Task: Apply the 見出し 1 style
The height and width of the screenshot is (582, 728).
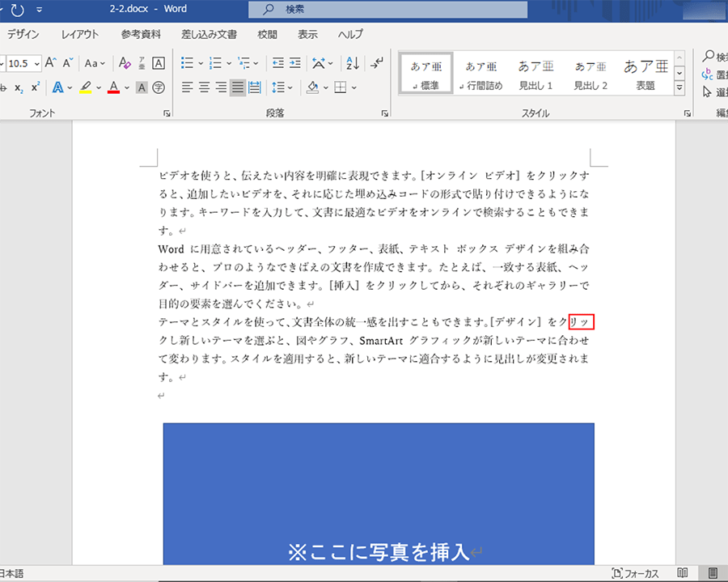Action: 535,73
